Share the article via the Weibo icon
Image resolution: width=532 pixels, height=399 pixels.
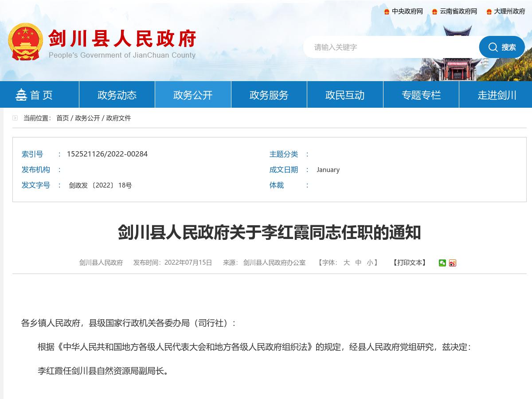tap(453, 262)
